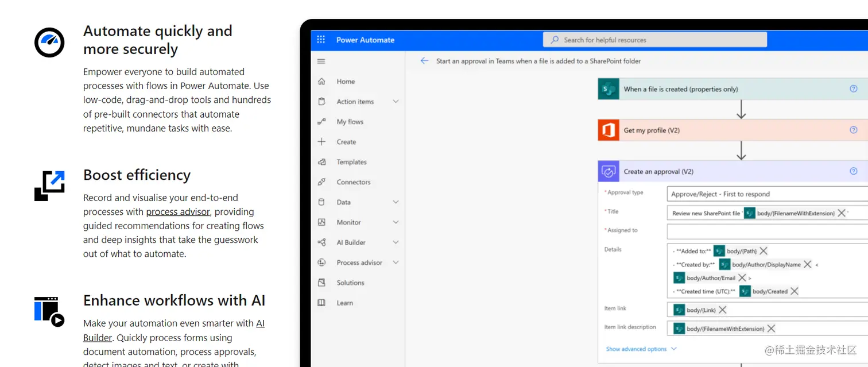Click the Assigned to input field
The width and height of the screenshot is (868, 367).
tap(768, 231)
